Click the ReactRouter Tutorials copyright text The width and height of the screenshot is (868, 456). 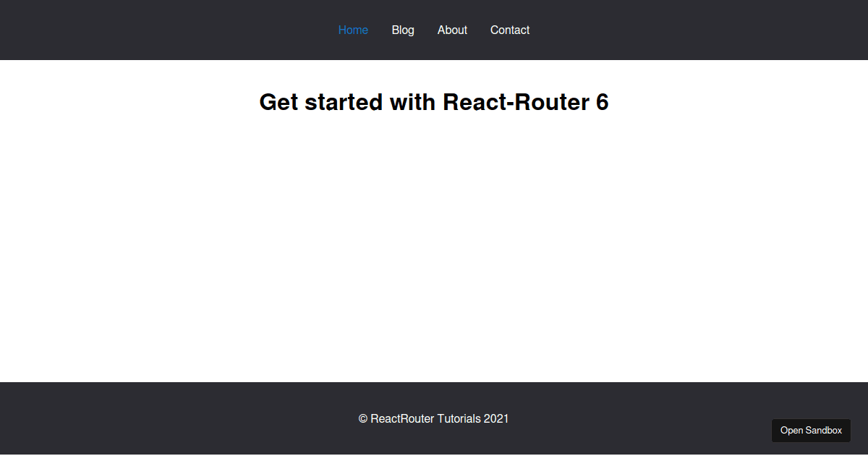[434, 418]
